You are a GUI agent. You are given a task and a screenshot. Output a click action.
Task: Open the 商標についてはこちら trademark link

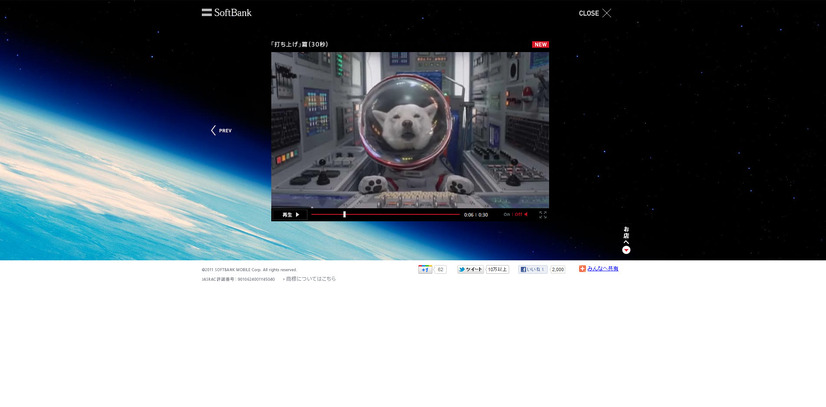coord(310,279)
